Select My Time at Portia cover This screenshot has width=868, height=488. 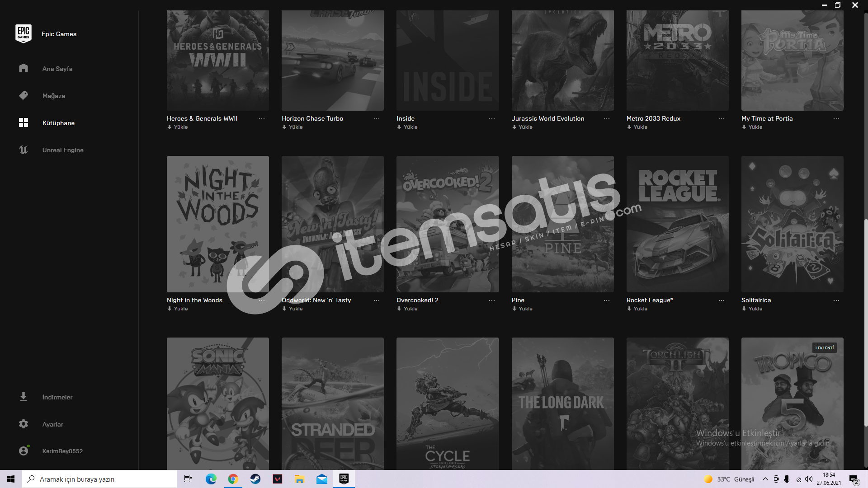[793, 61]
